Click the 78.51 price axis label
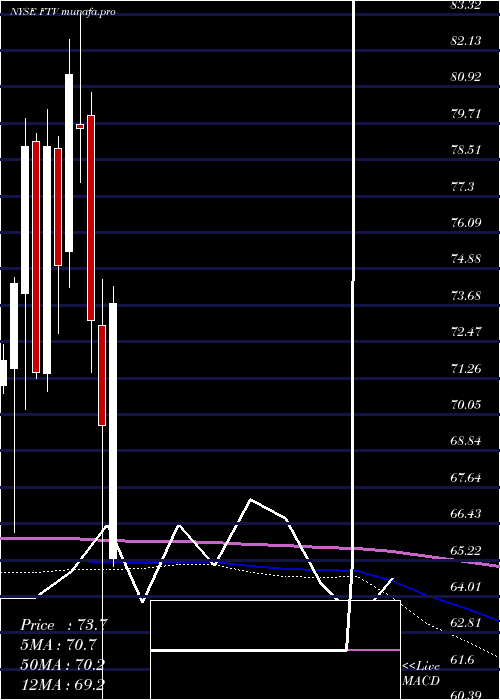This screenshot has height=700, width=500. (x=466, y=150)
